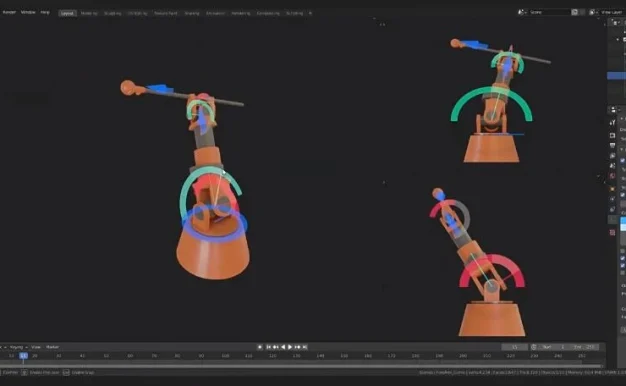Click the timeline horizontal scrollbar
The height and width of the screenshot is (386, 626).
(x=301, y=366)
